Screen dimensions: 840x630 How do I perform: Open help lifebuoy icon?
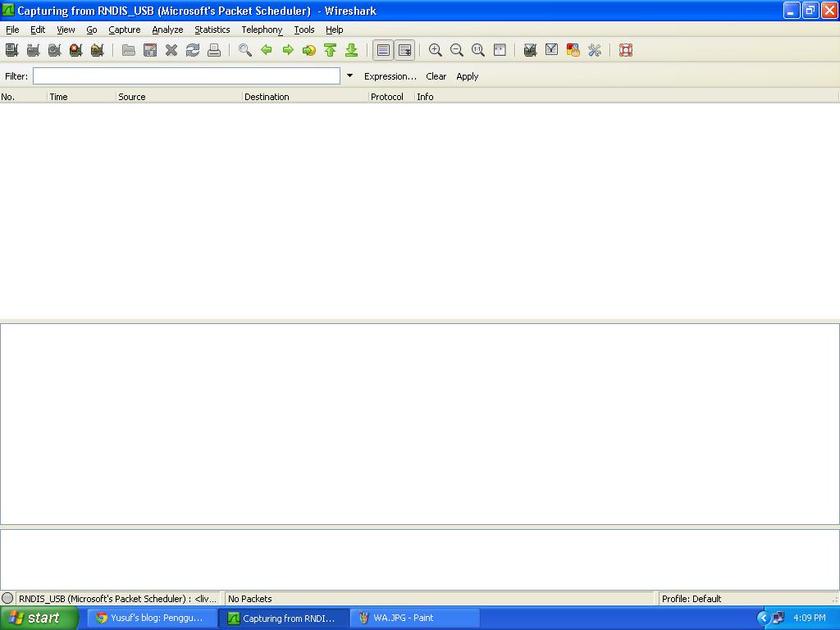[x=626, y=50]
